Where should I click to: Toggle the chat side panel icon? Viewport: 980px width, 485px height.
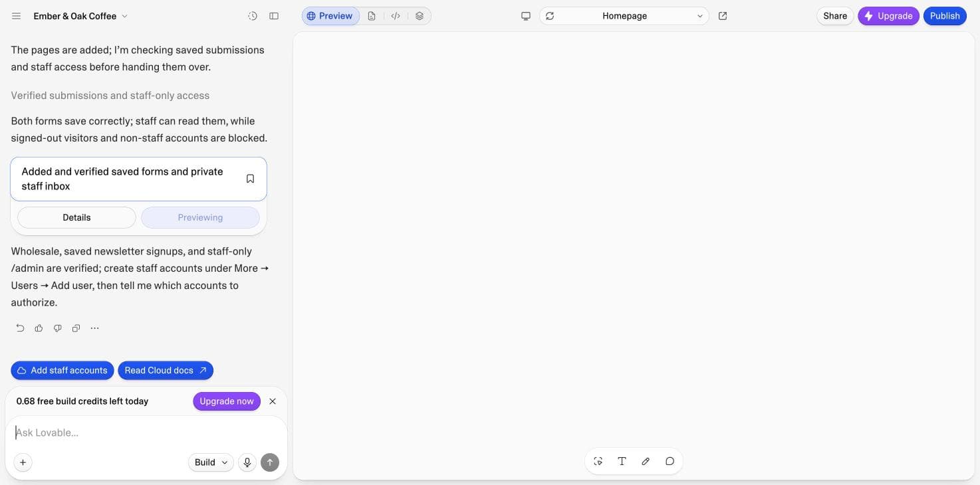click(274, 16)
